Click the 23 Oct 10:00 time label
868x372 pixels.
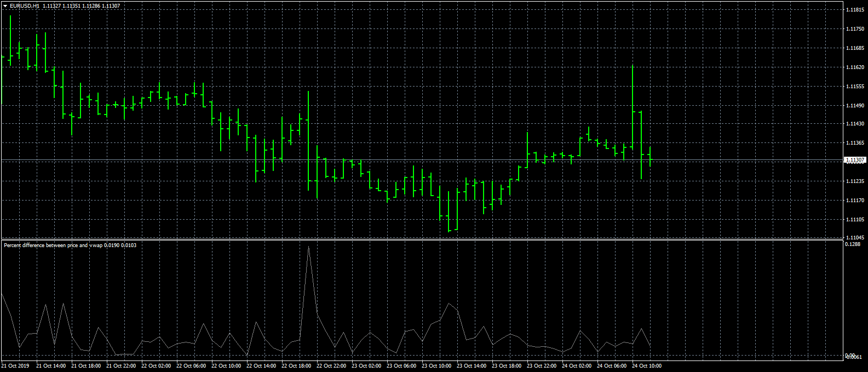click(436, 365)
